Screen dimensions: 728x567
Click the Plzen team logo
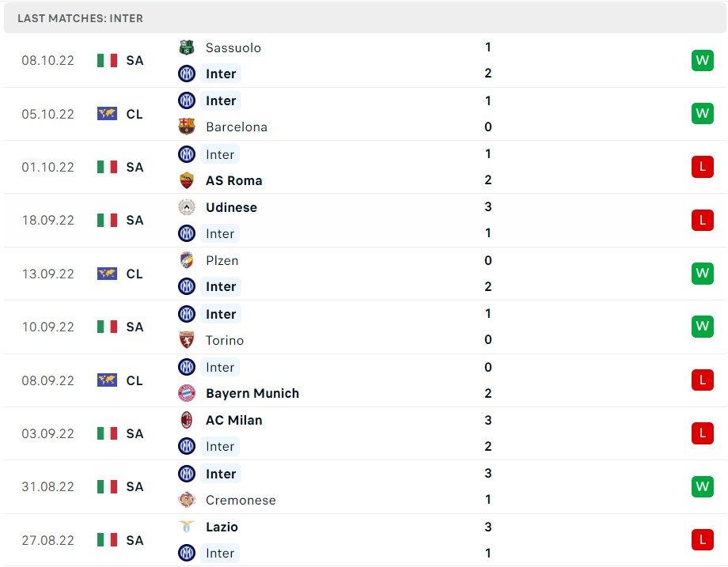pyautogui.click(x=187, y=260)
